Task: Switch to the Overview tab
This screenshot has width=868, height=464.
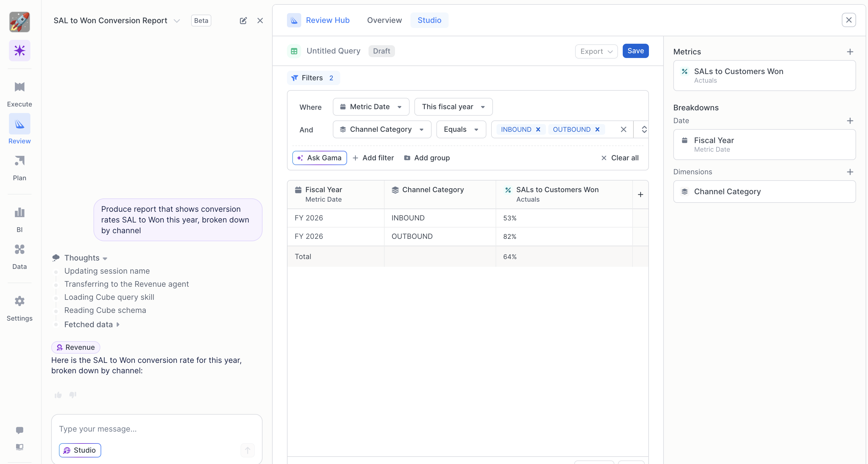Action: 385,20
